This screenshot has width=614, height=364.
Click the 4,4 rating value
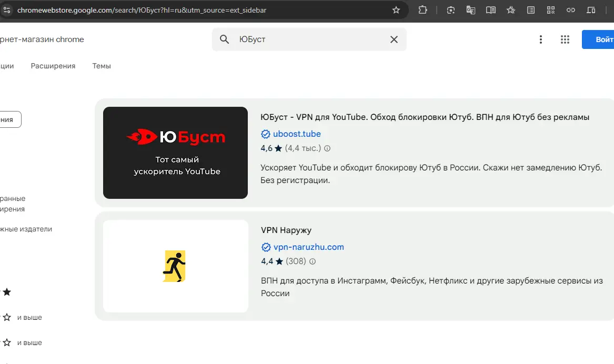pos(267,261)
